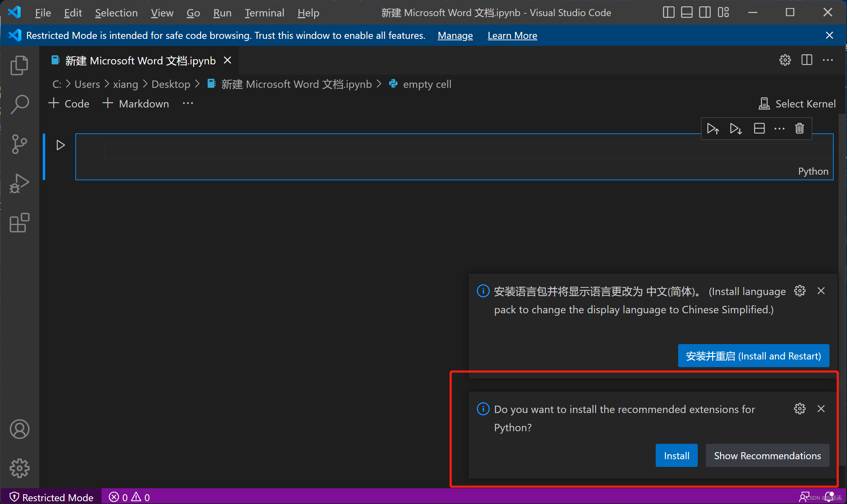Expand the ipynb file breadcrumb
This screenshot has width=847, height=504.
point(290,84)
